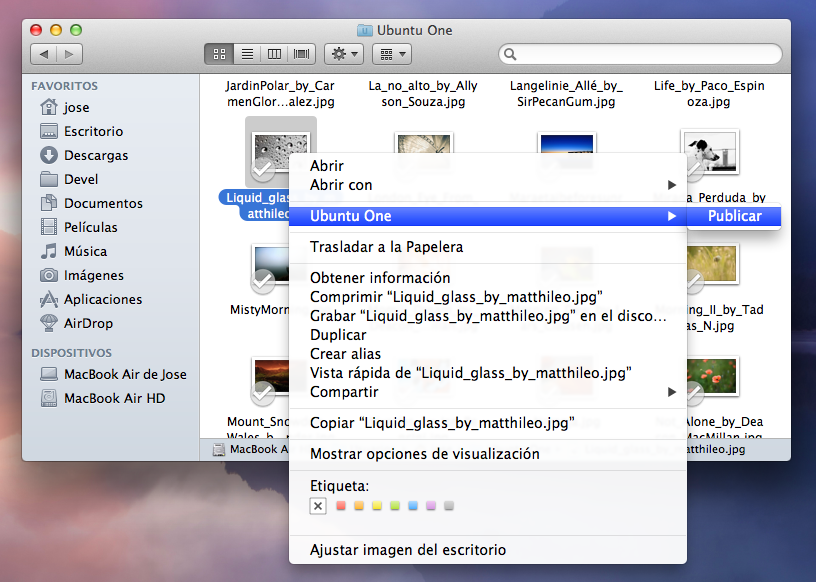Choose Trasladar a la Papelera
The width and height of the screenshot is (816, 582).
pyautogui.click(x=386, y=247)
